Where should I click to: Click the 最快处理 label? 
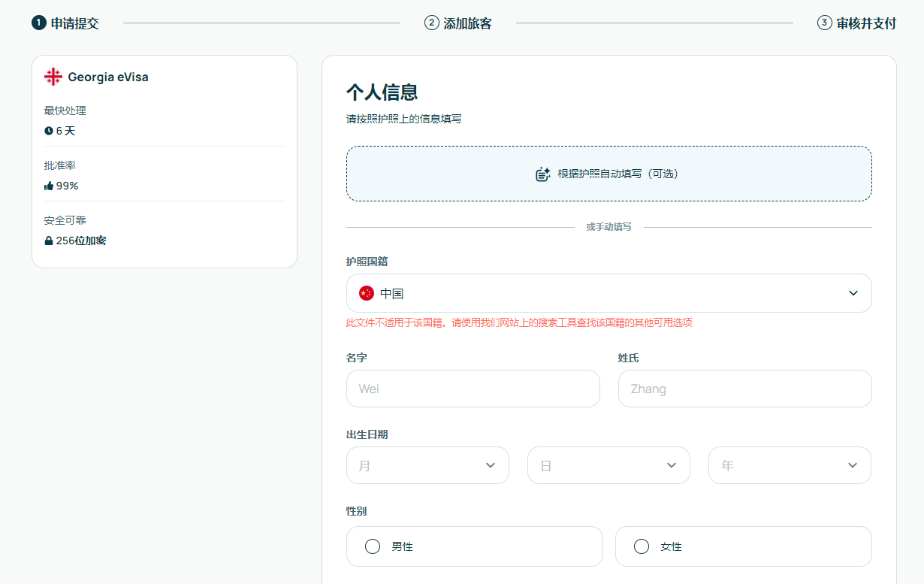pos(65,110)
